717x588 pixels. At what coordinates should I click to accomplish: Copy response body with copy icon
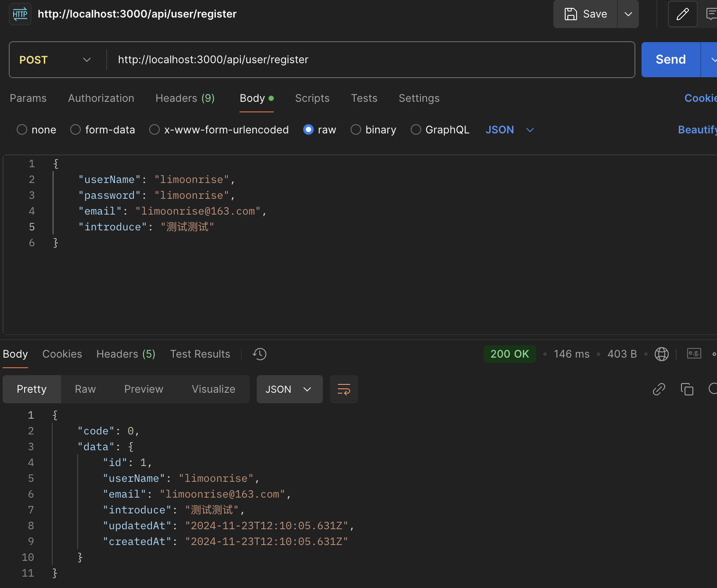(x=687, y=389)
